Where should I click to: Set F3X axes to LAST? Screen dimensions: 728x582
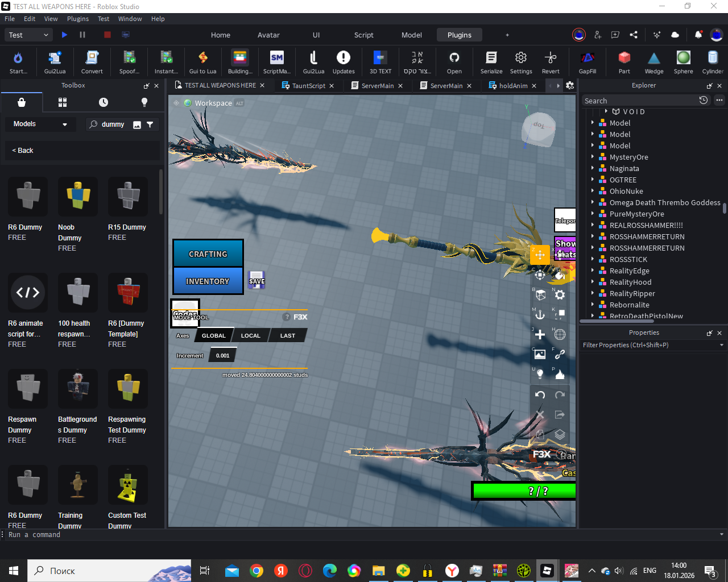[x=288, y=335]
